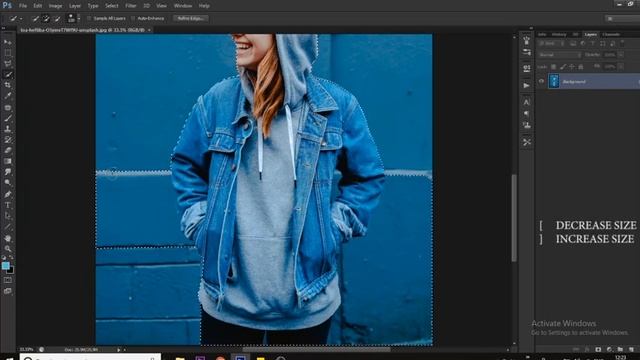Select the Zoom tool
The image size is (640, 360).
point(8,249)
